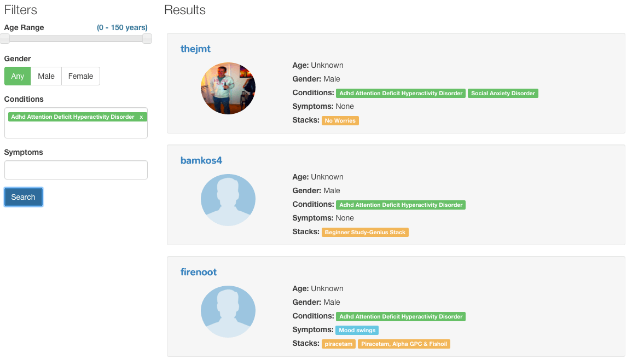
Task: Click the Mood swings symptom tag
Action: coord(357,330)
